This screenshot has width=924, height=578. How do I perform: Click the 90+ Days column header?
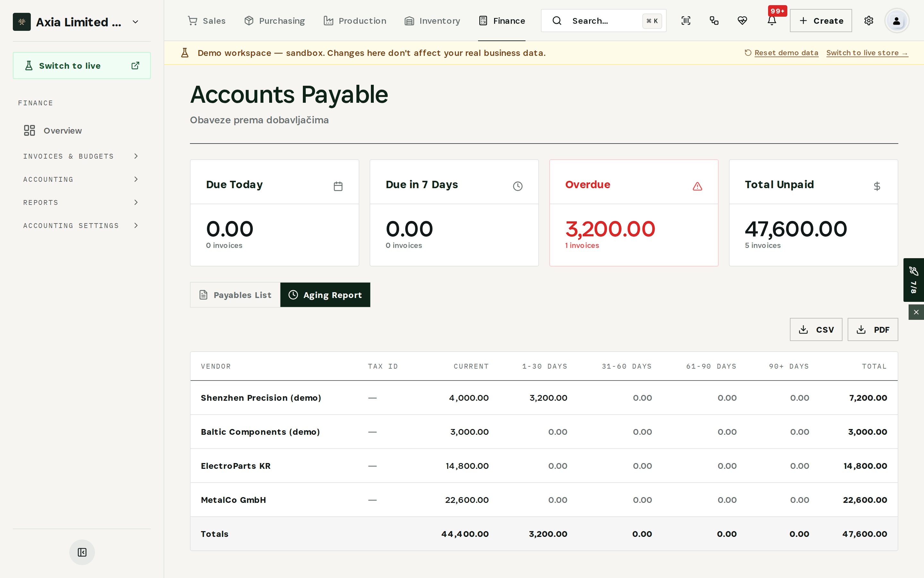pos(789,366)
